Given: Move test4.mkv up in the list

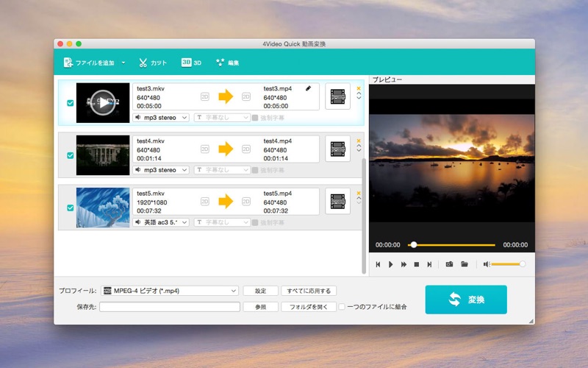Looking at the screenshot, I should pyautogui.click(x=359, y=146).
